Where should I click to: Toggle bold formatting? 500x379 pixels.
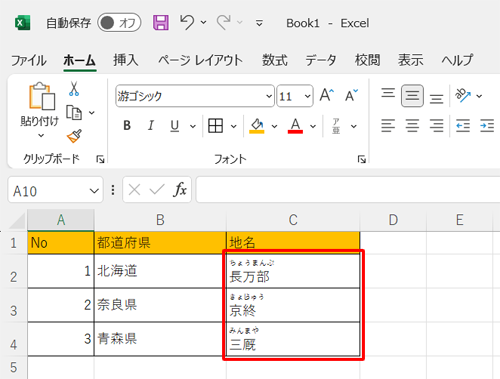(127, 126)
